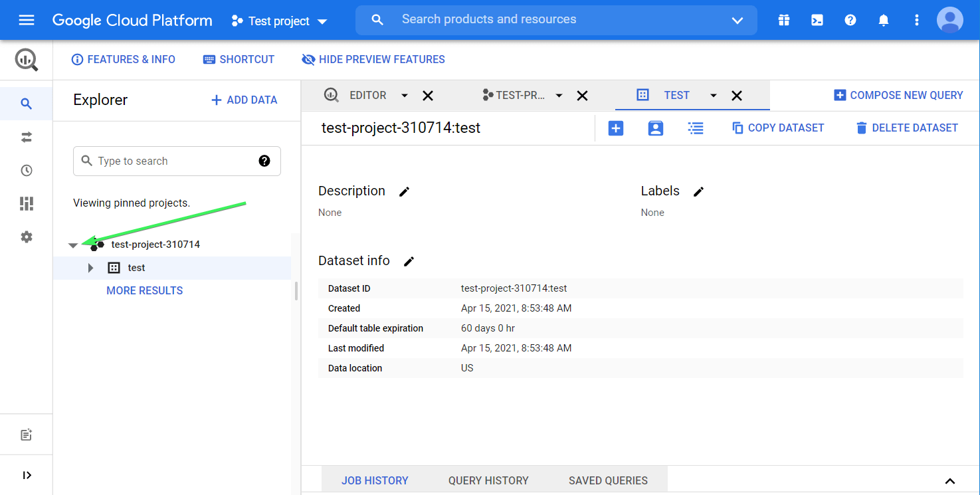Click COMPOSE NEW QUERY
The image size is (980, 495).
point(898,95)
